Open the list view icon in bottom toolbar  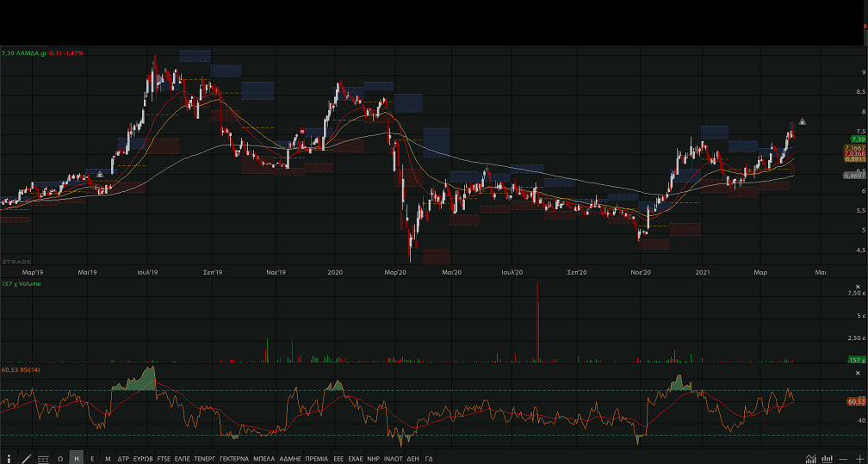pyautogui.click(x=43, y=459)
